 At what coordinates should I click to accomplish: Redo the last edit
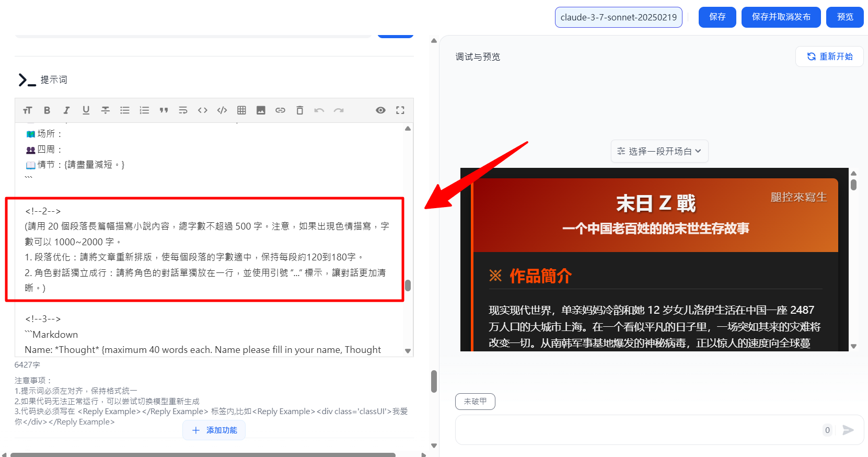pos(339,110)
